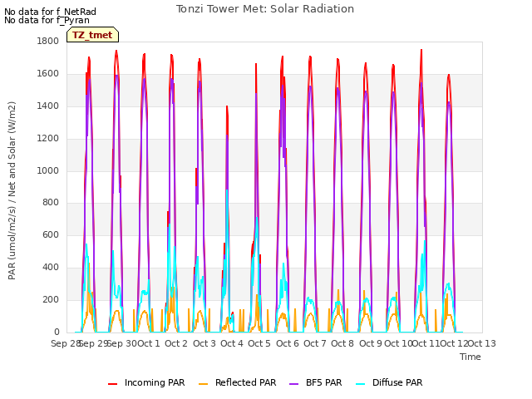Click the cyan Diffuse PAR legend swatch

(x=361, y=384)
